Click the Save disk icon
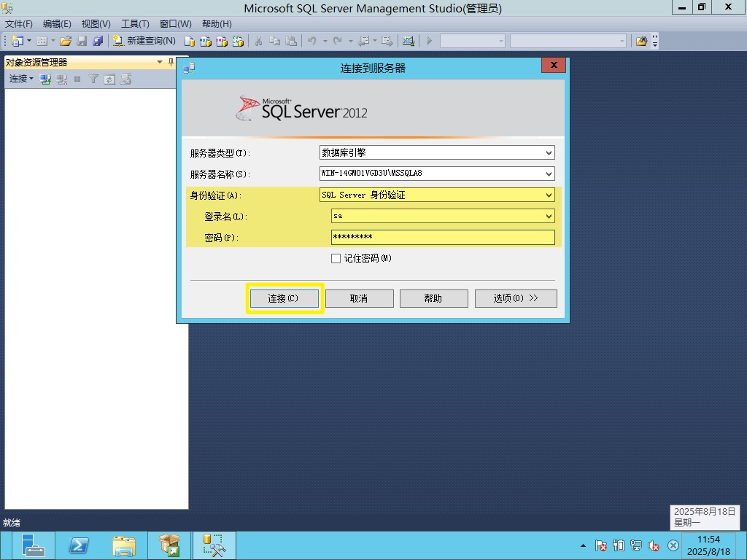Image resolution: width=747 pixels, height=560 pixels. [x=82, y=41]
